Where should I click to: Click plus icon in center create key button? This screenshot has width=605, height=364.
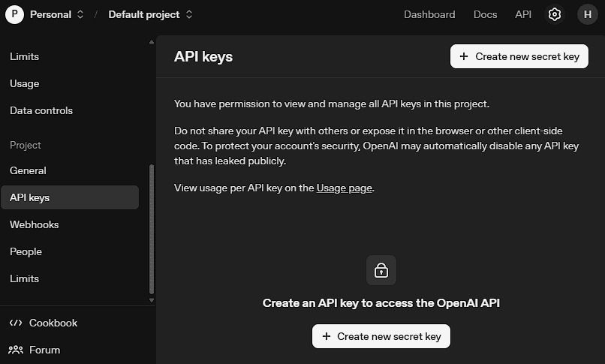click(x=326, y=336)
